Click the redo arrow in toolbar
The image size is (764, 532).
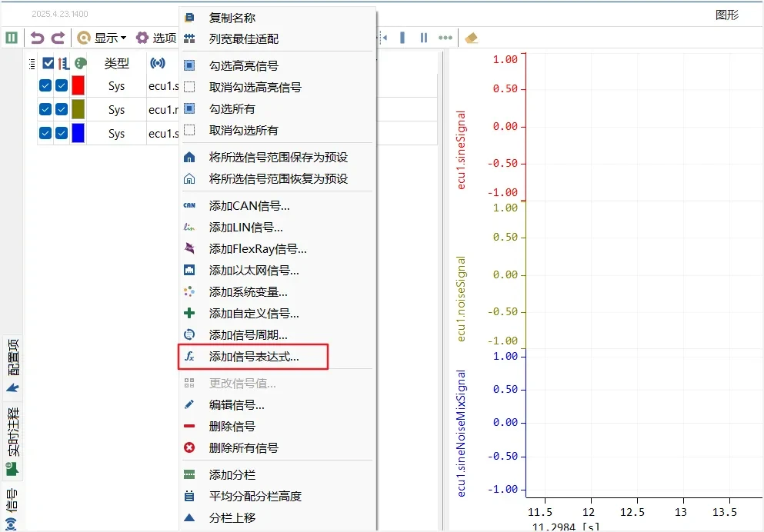[x=58, y=38]
